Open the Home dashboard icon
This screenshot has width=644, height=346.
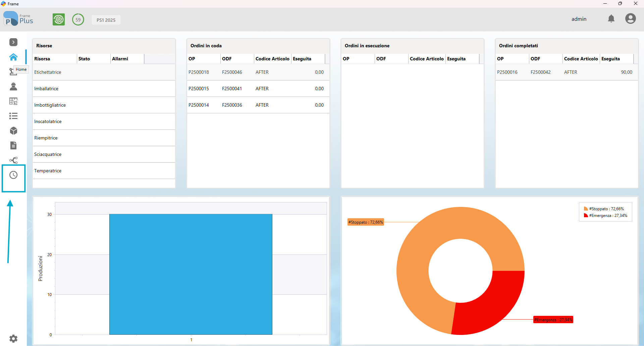[x=13, y=57]
